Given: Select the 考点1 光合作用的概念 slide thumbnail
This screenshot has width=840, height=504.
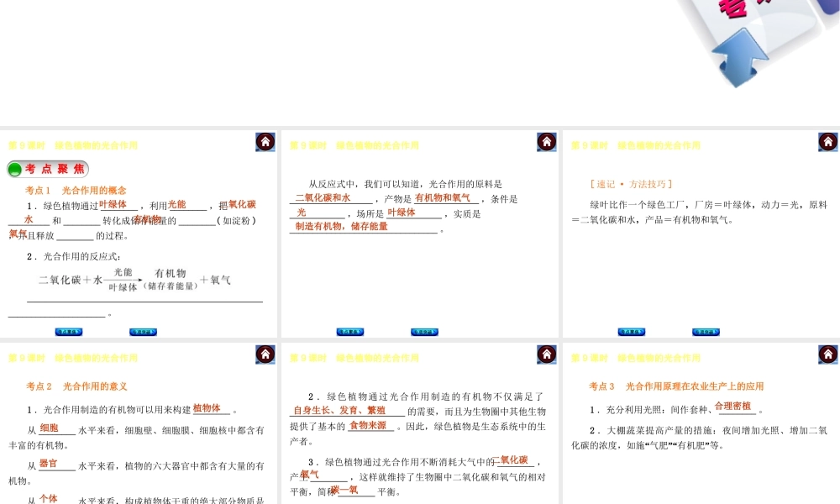Looking at the screenshot, I should click(x=139, y=234).
